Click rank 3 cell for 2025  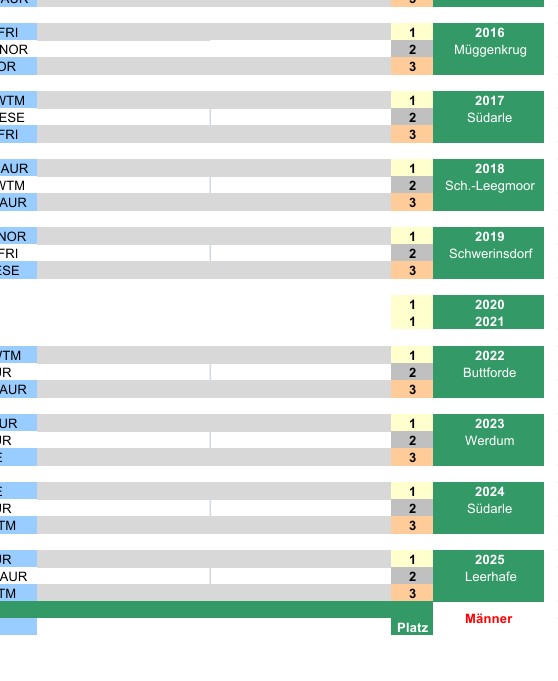[412, 593]
